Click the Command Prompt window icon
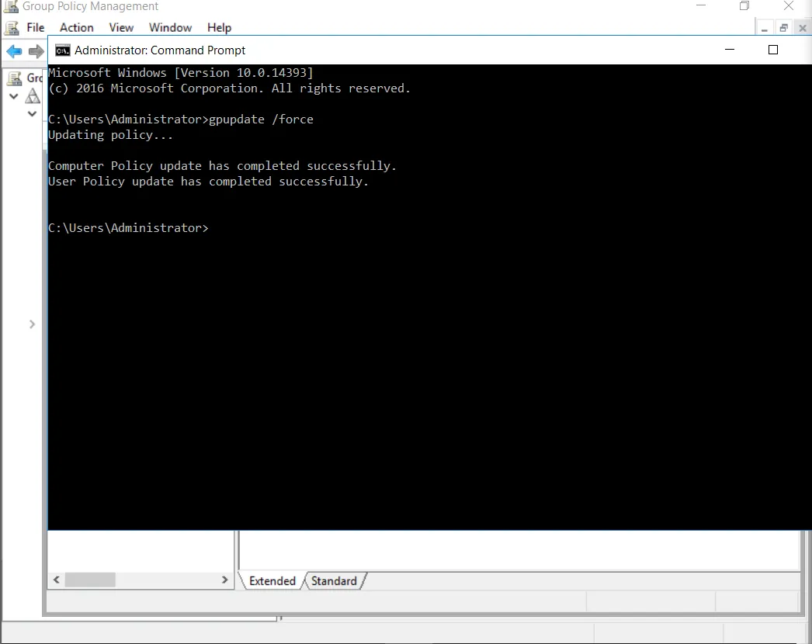Viewport: 812px width, 644px height. [x=63, y=50]
